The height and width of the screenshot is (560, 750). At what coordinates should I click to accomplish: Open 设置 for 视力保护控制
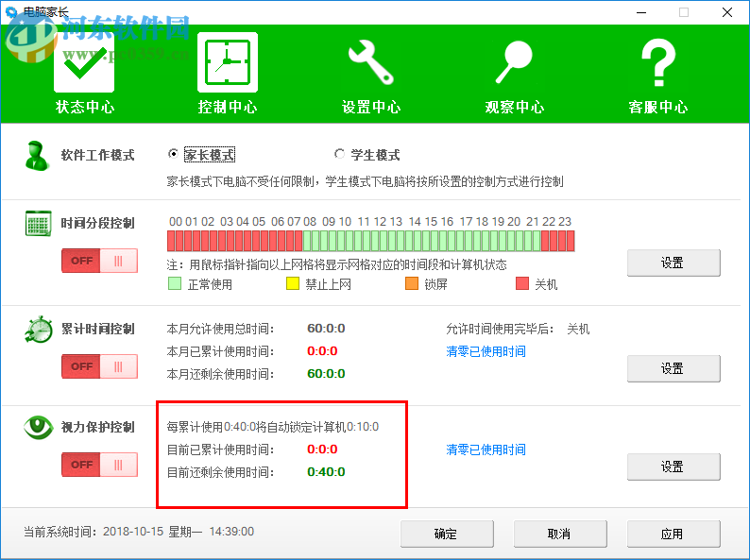pos(673,467)
